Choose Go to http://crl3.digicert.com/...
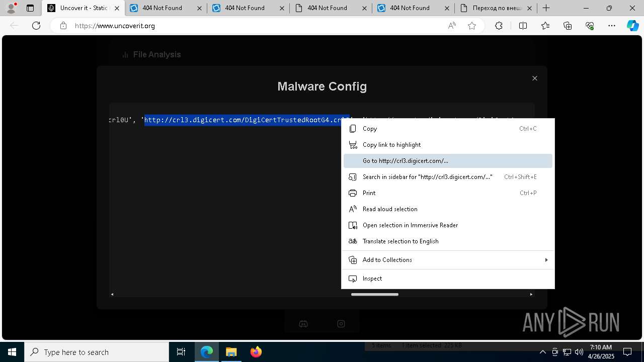 click(x=448, y=161)
